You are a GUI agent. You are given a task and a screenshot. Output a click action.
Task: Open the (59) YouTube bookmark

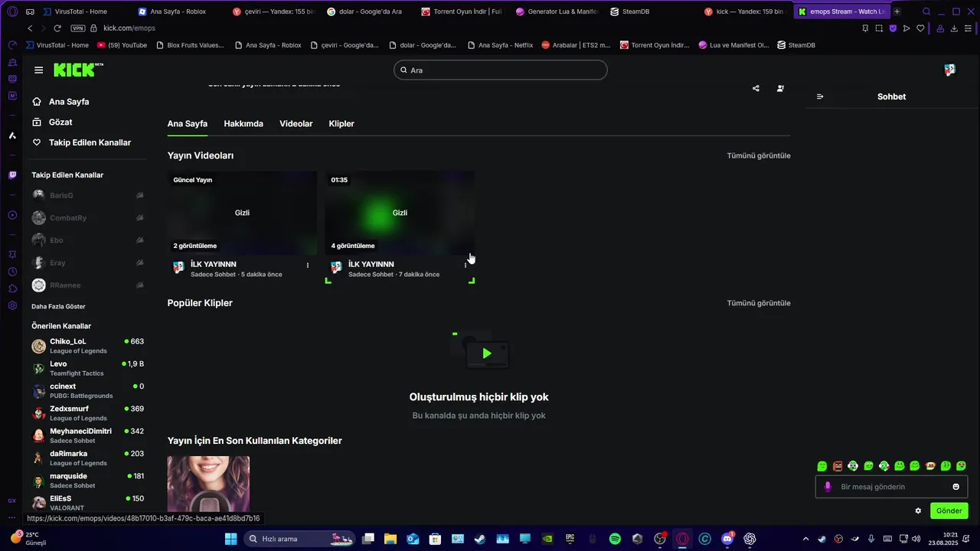tap(122, 45)
